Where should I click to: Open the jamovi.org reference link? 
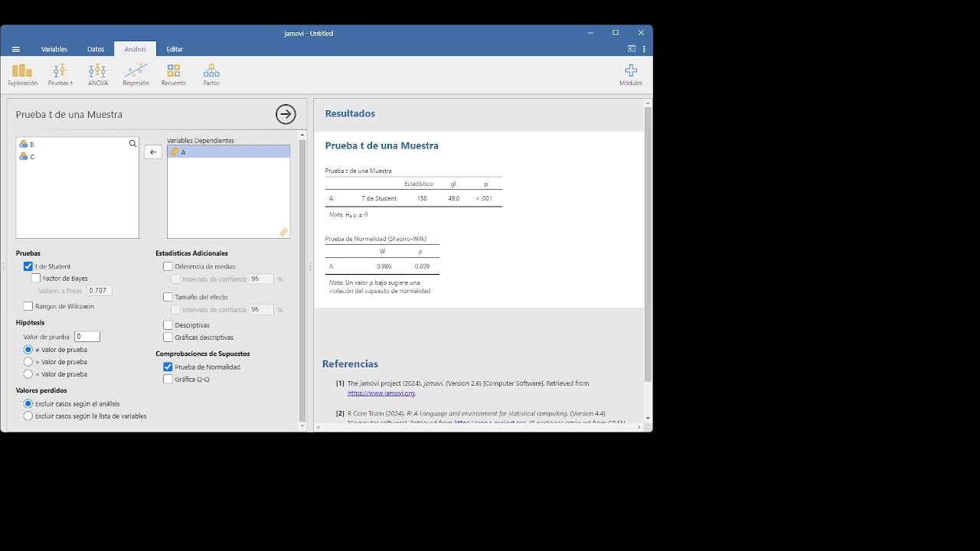click(x=381, y=393)
